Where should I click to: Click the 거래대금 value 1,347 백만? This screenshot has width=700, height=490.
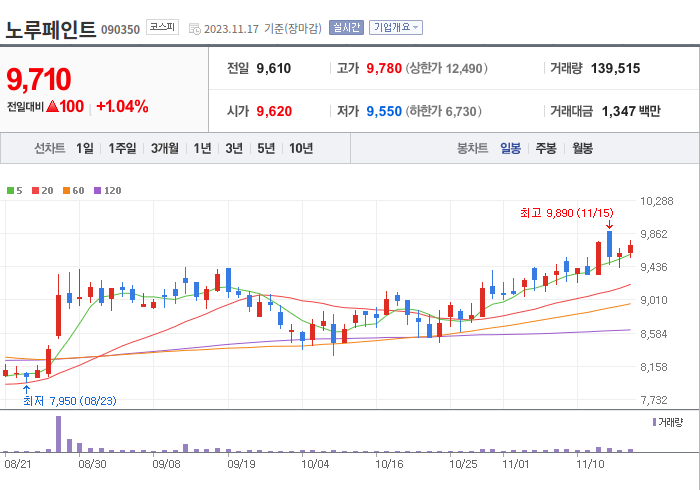click(631, 111)
